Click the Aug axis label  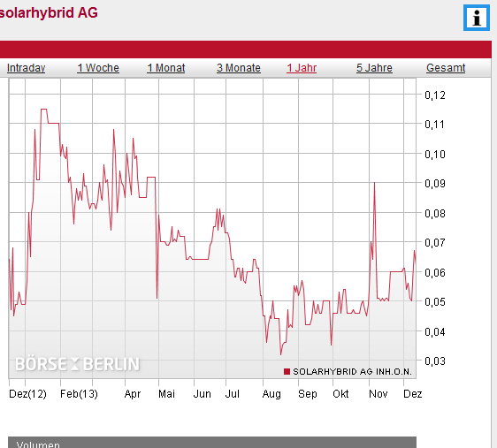point(271,394)
